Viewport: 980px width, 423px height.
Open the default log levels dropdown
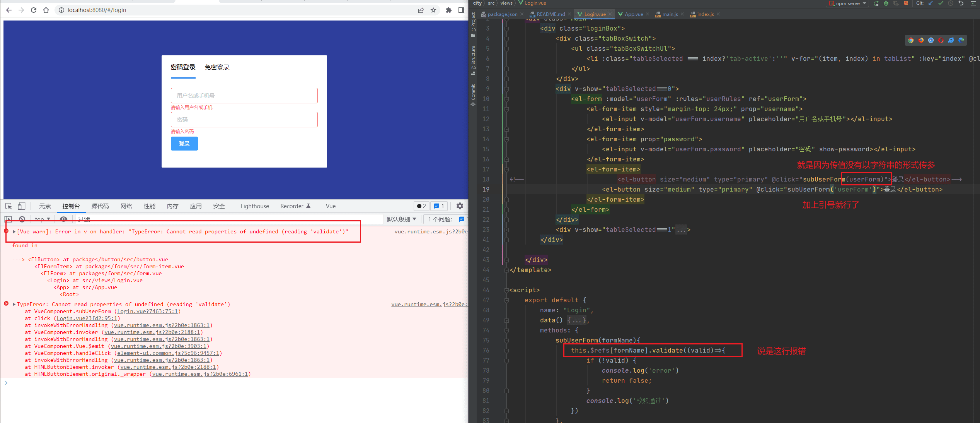401,219
